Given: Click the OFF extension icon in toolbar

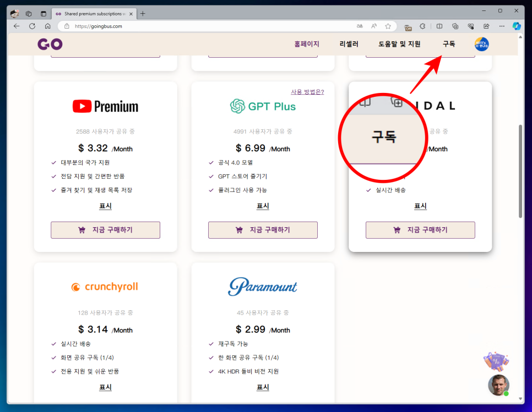Looking at the screenshot, I should [408, 27].
